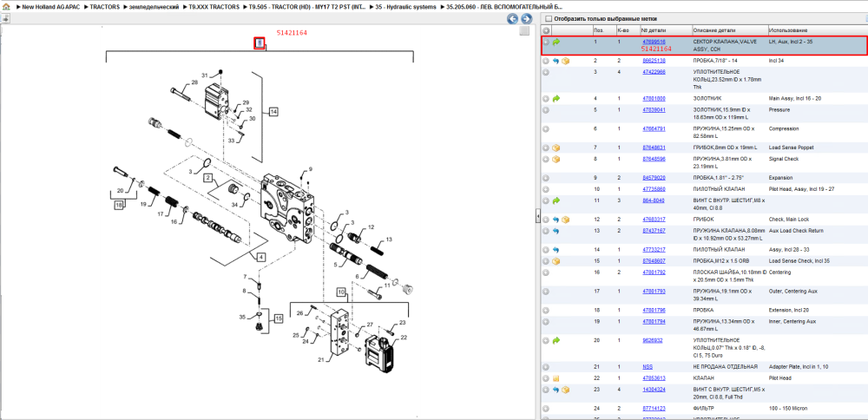Click the note icon in row 22 КЛАПАН
Image resolution: width=868 pixels, height=420 pixels.
click(556, 378)
